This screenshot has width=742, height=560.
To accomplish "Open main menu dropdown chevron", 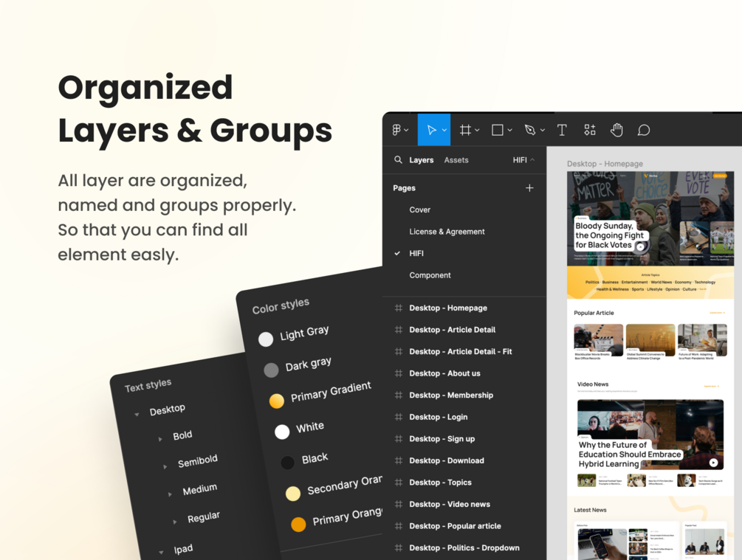I will [x=406, y=130].
